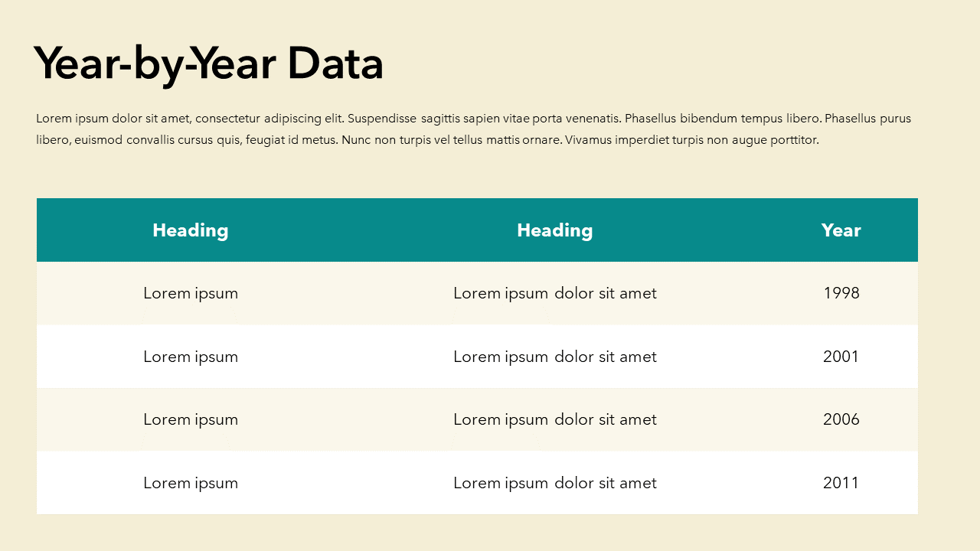Click "Lorem ipsum dolor sit amet" in 2006 row
This screenshot has width=980, height=551.
554,419
